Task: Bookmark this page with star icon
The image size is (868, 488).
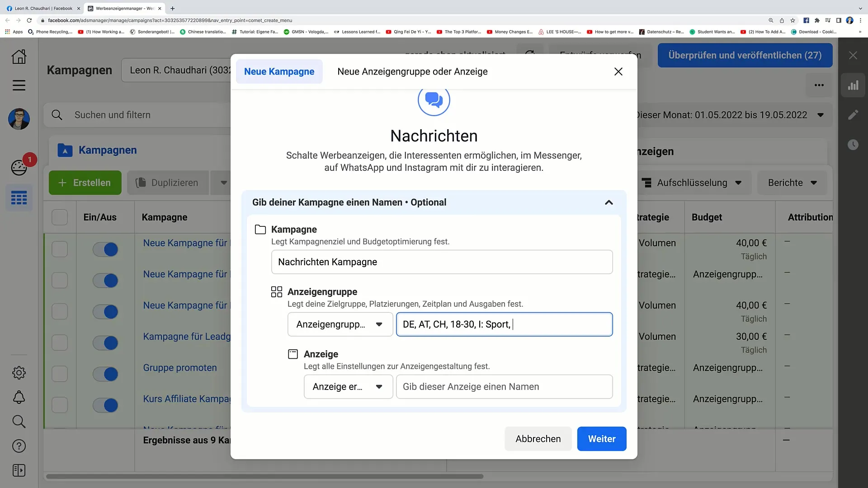Action: point(793,20)
